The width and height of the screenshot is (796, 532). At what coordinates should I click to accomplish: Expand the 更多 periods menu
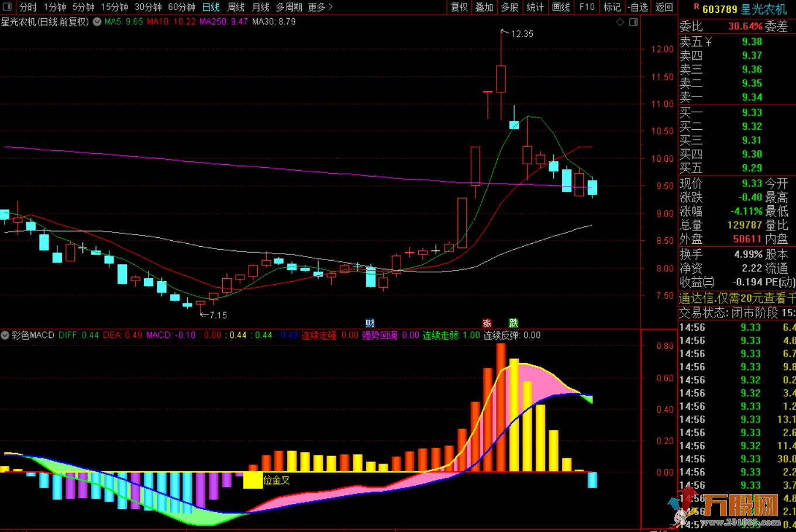pyautogui.click(x=320, y=7)
